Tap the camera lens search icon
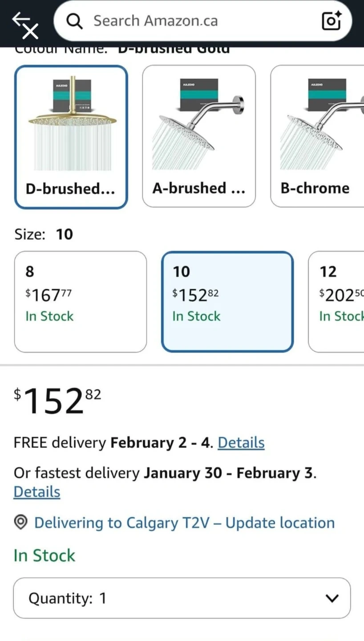Image resolution: width=364 pixels, height=641 pixels. [x=331, y=21]
